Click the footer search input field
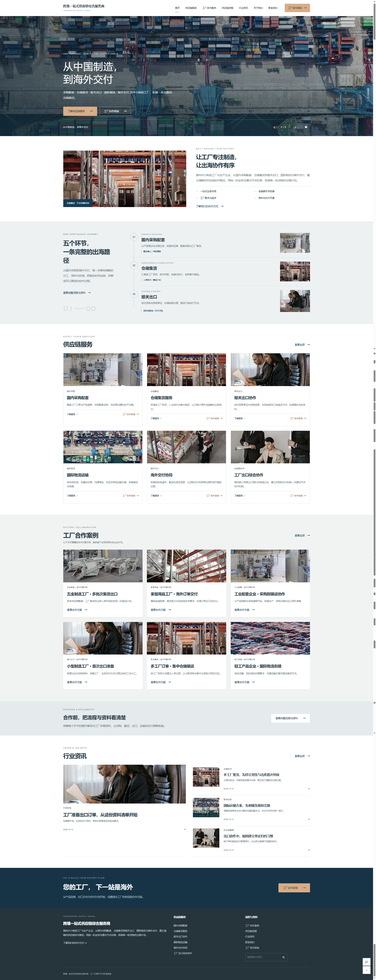Screen dimensions: 376x980 (x=263, y=957)
